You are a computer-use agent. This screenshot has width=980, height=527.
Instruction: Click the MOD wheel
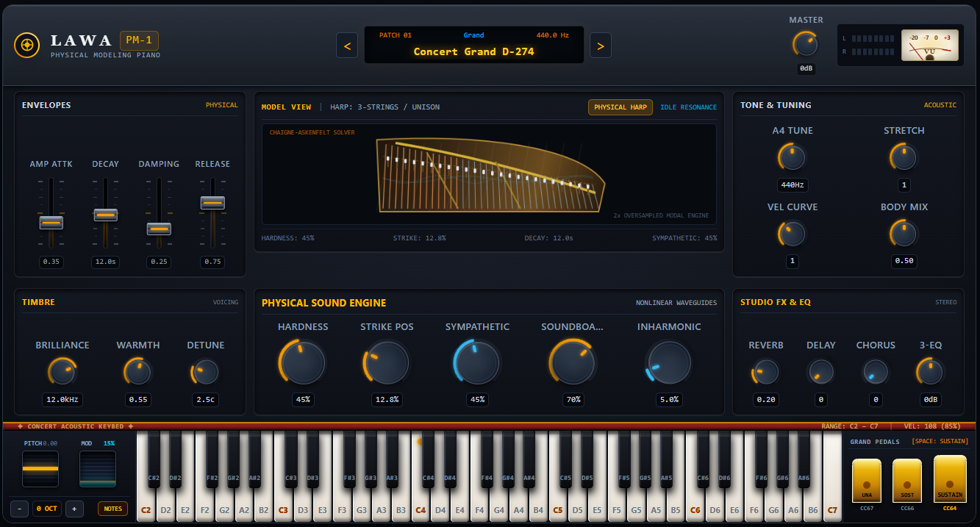98,469
